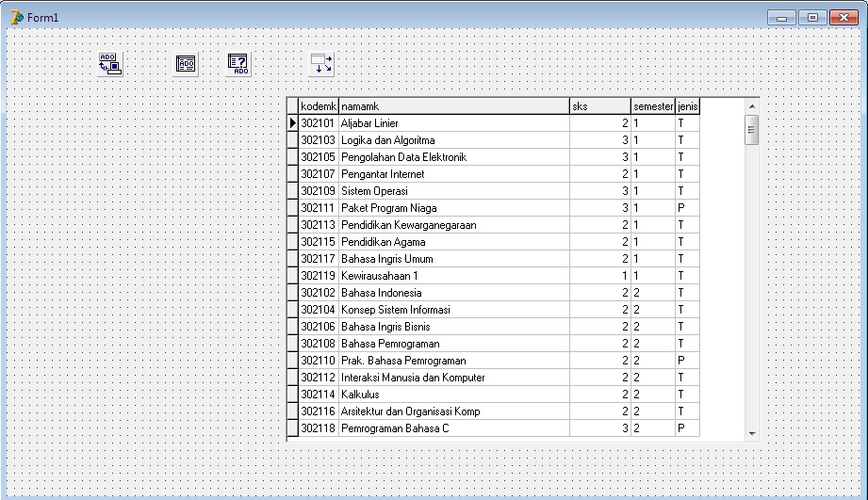
Task: Click kodemk cell 302118
Action: pos(319,428)
